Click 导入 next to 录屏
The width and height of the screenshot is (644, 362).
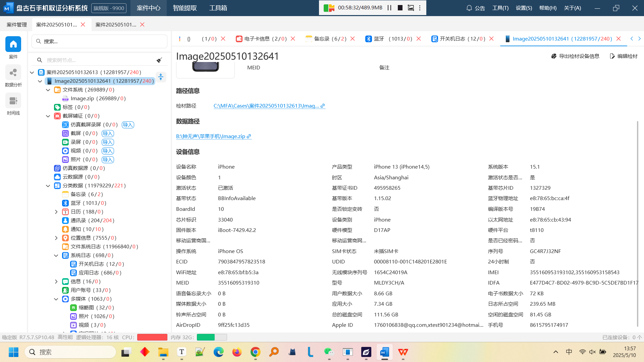click(x=108, y=142)
